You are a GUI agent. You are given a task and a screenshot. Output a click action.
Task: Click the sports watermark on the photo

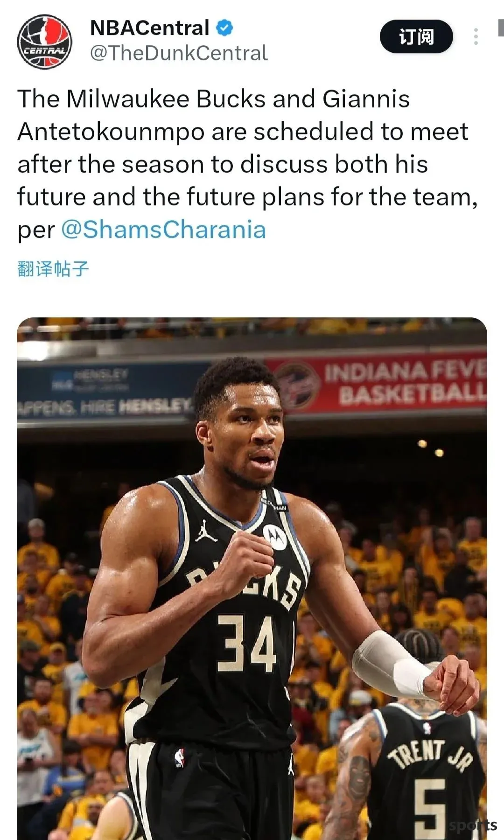click(472, 825)
